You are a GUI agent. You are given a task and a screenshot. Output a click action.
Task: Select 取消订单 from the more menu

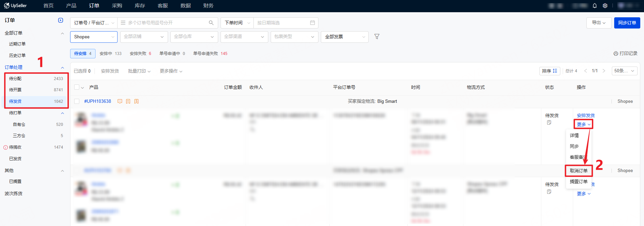click(579, 171)
